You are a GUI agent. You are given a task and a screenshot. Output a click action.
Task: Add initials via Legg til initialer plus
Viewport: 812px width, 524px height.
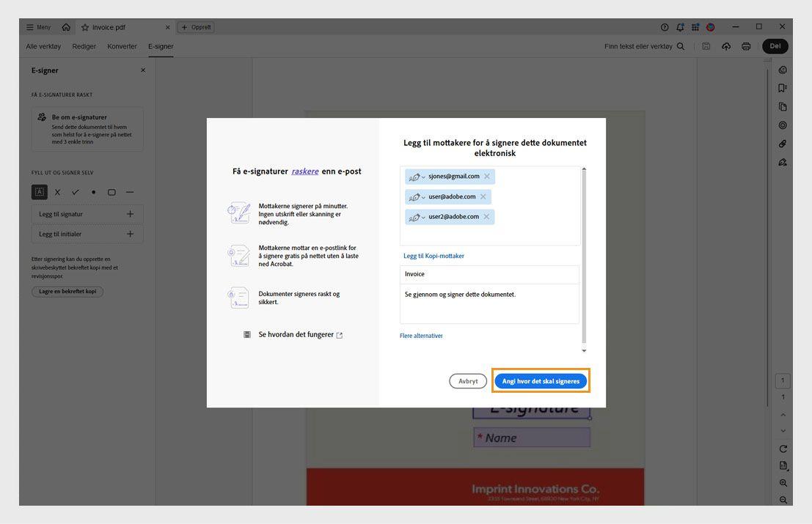pos(130,234)
